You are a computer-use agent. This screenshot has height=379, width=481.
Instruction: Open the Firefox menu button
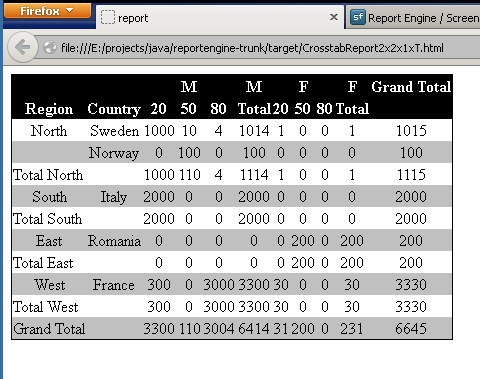47,11
